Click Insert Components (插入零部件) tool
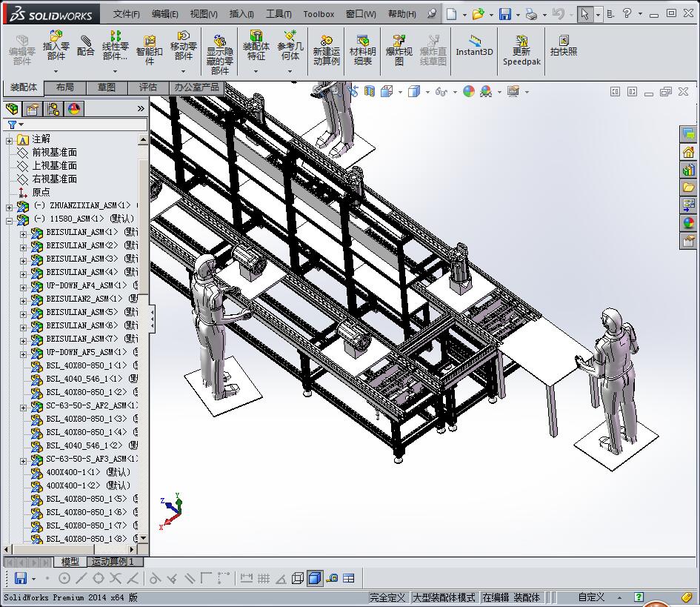The image size is (700, 607). pyautogui.click(x=56, y=45)
